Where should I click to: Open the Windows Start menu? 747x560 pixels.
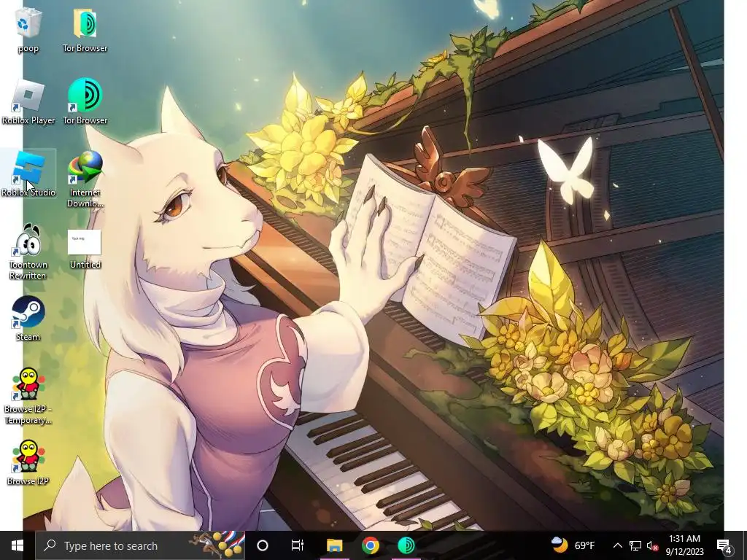click(x=18, y=545)
